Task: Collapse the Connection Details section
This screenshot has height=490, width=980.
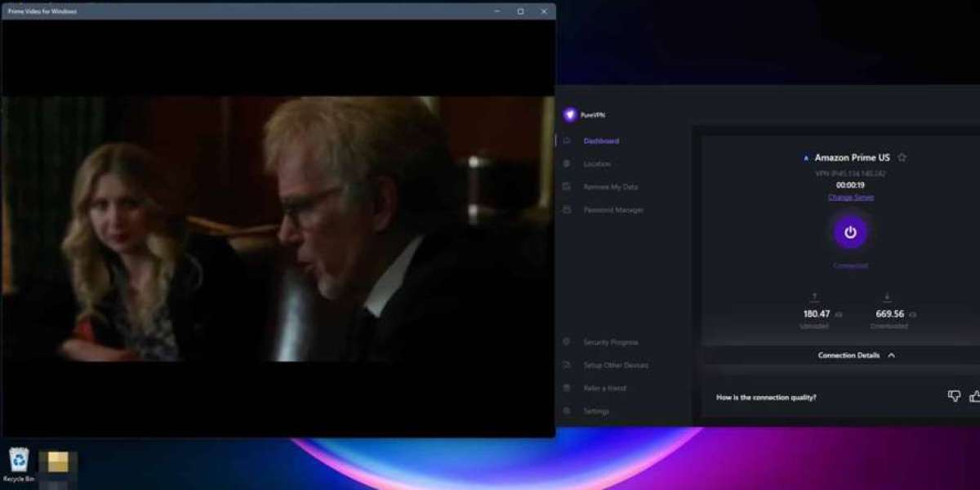Action: tap(856, 355)
